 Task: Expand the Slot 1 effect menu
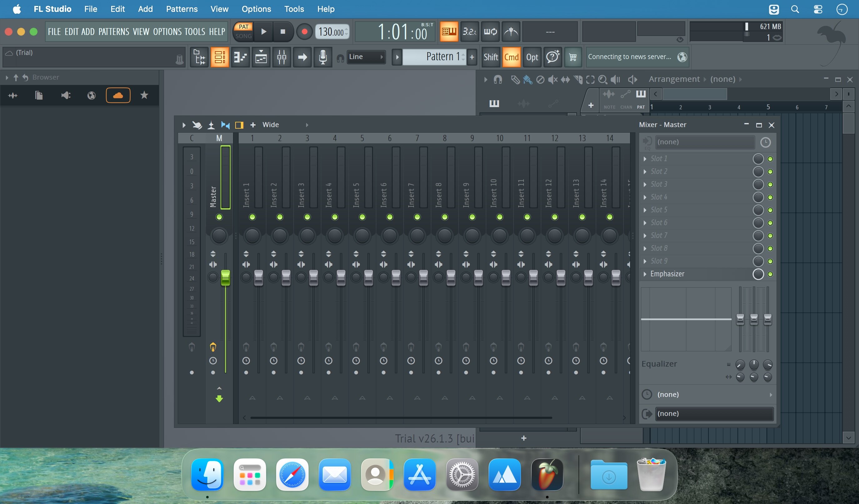645,159
